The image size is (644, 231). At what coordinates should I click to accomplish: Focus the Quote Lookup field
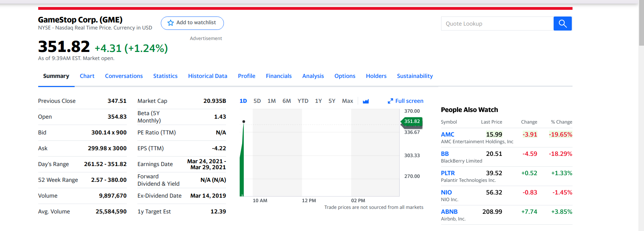(x=497, y=24)
